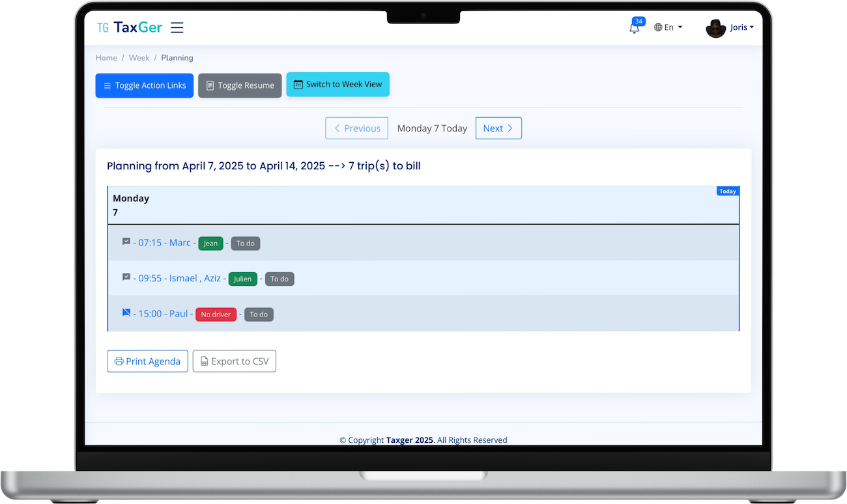Click the message icon on Marc's 07:15 trip
Screen dimensions: 847x504
[126, 242]
